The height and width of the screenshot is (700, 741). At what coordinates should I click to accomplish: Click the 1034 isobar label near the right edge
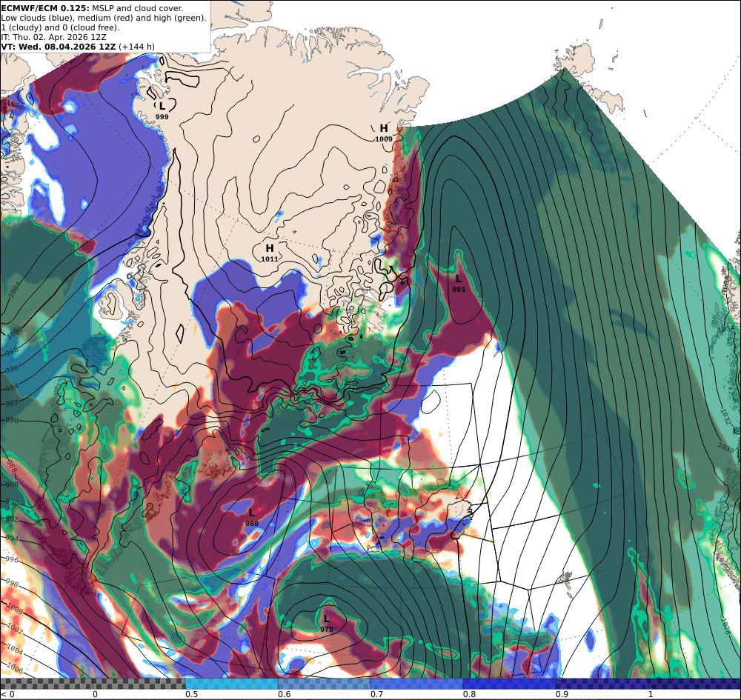pos(725,328)
